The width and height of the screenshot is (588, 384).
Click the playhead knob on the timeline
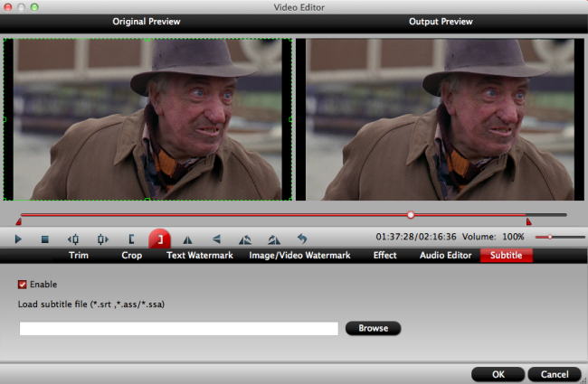click(411, 215)
